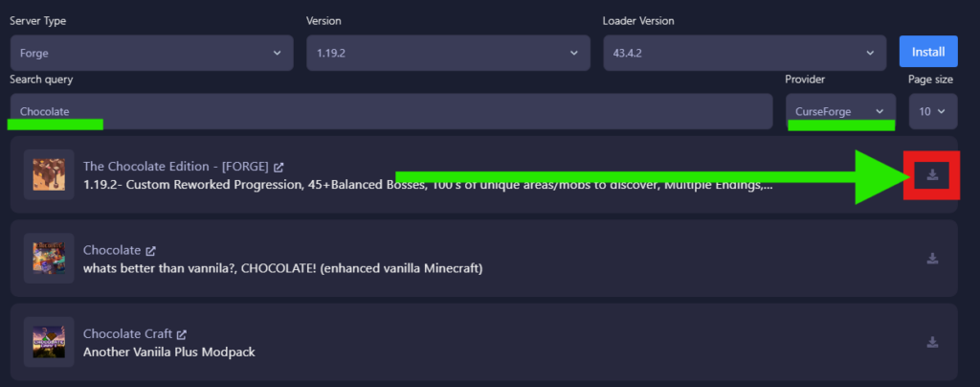
Task: Select the Chocolate modpack thumbnail
Action: pos(49,259)
